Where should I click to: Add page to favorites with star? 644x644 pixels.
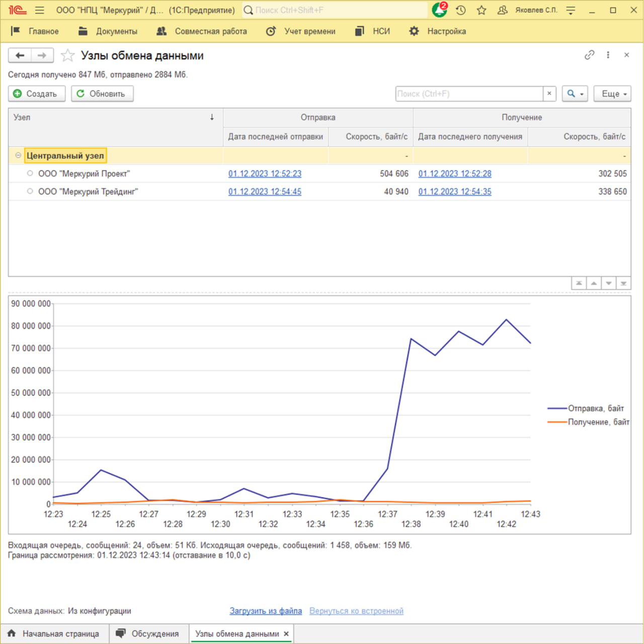click(x=67, y=55)
